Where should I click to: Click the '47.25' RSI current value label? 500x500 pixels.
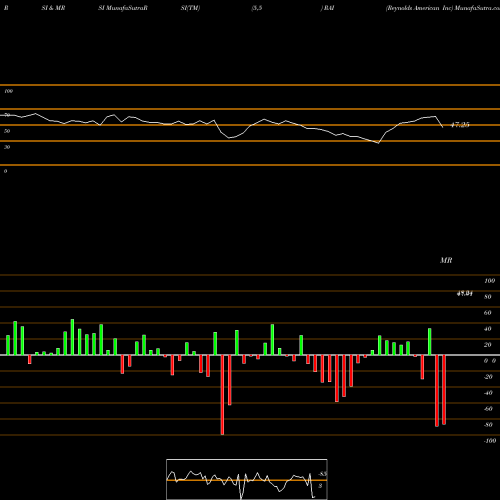pos(460,125)
